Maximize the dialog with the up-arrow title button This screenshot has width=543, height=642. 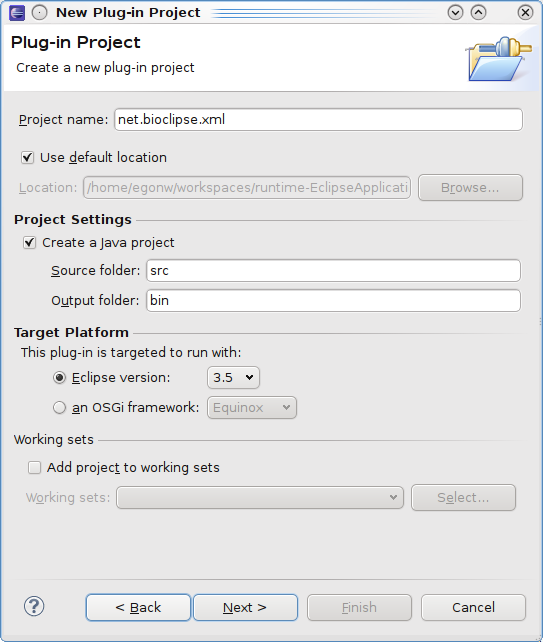pos(478,13)
